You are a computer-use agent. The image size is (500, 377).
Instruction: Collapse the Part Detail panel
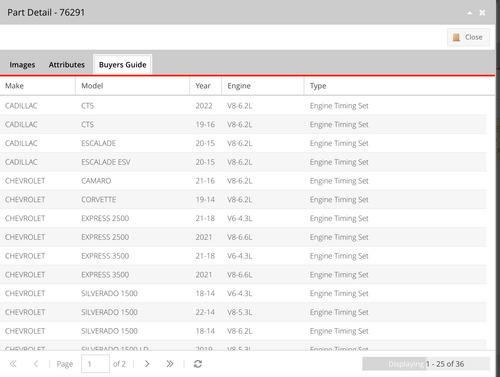pyautogui.click(x=470, y=13)
